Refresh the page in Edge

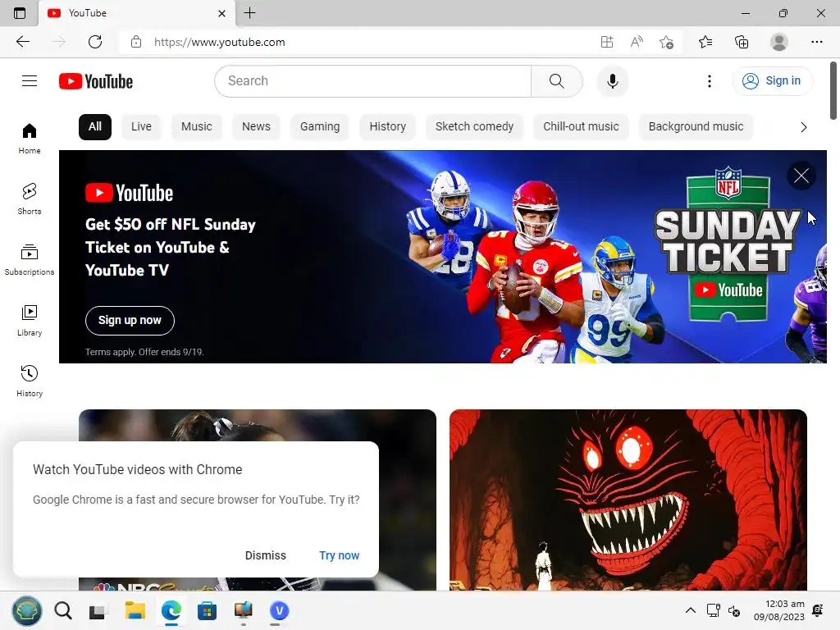95,42
